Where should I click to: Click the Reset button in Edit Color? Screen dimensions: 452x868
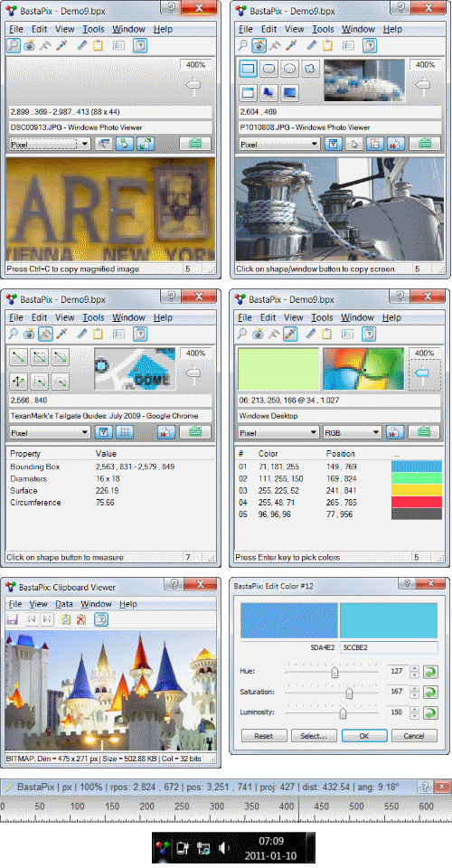263,736
